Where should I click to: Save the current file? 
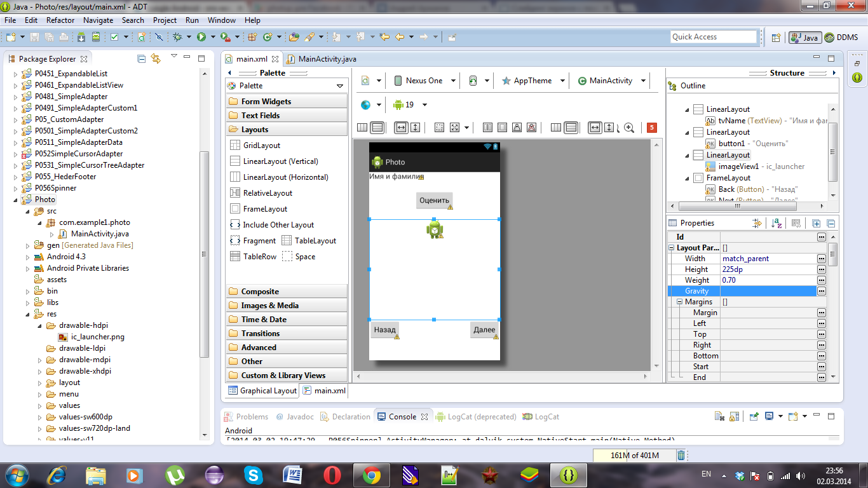(x=34, y=37)
